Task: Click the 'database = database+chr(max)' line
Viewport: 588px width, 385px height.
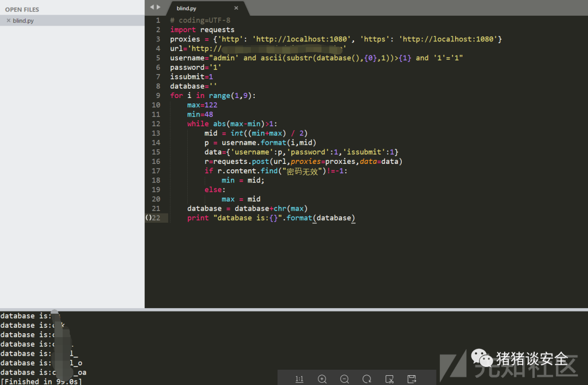Action: [247, 209]
